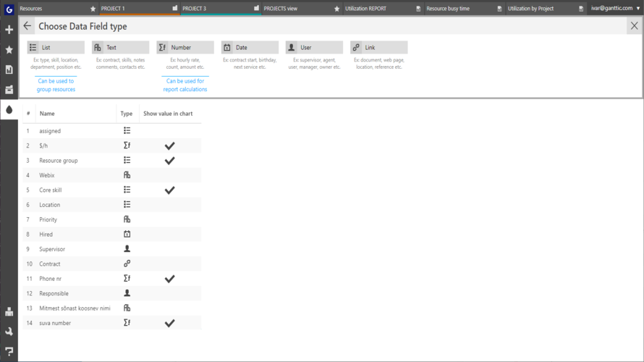Select the droplet data fields sidebar icon
This screenshot has width=644, height=362.
point(9,110)
